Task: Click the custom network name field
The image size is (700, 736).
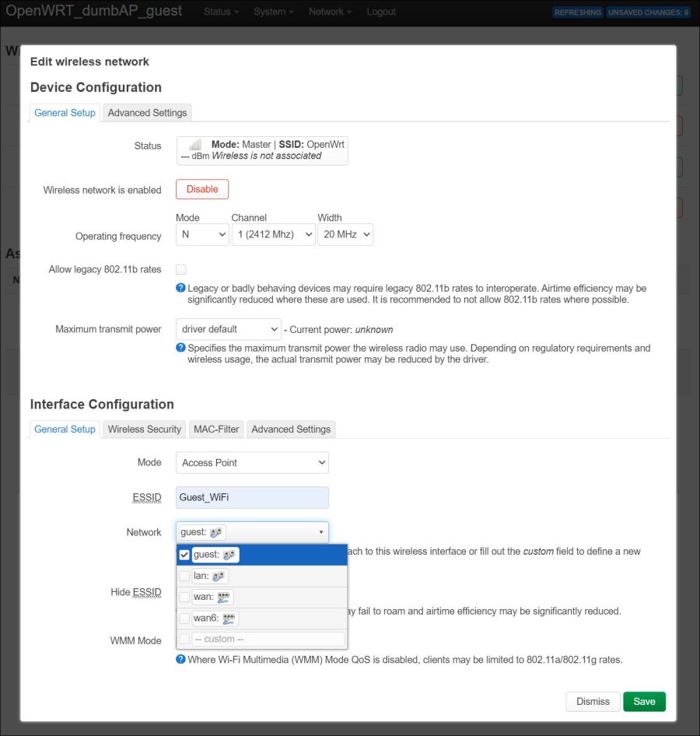Action: (268, 640)
